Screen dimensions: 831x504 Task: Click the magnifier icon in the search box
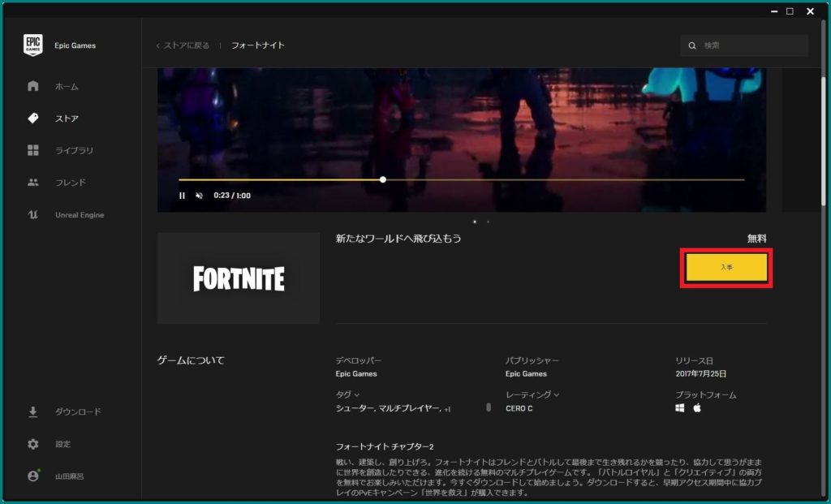click(692, 46)
